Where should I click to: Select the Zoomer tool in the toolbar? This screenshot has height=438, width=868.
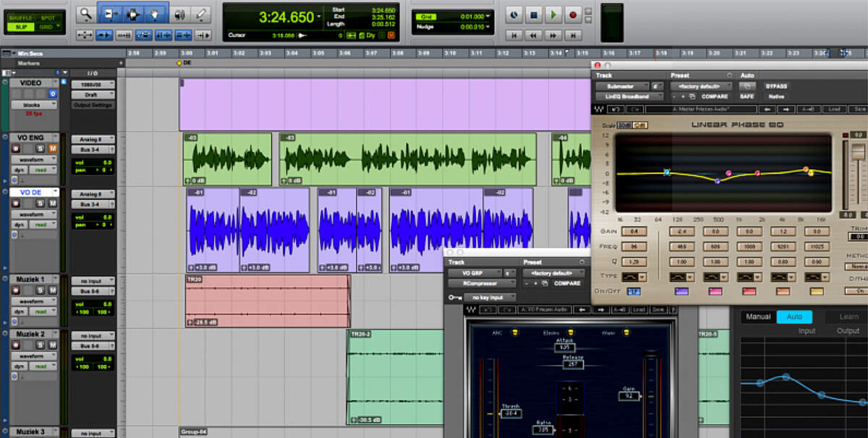click(86, 13)
